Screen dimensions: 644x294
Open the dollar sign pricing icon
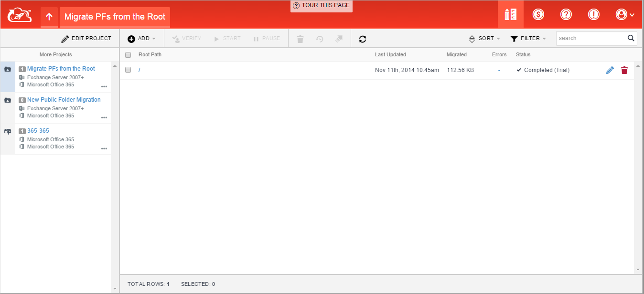(538, 14)
